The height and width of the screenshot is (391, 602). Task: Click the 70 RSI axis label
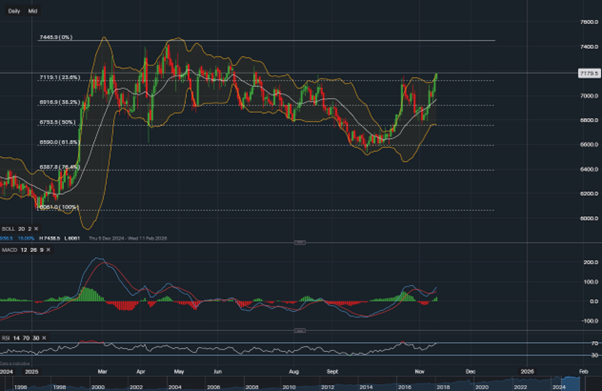point(595,343)
